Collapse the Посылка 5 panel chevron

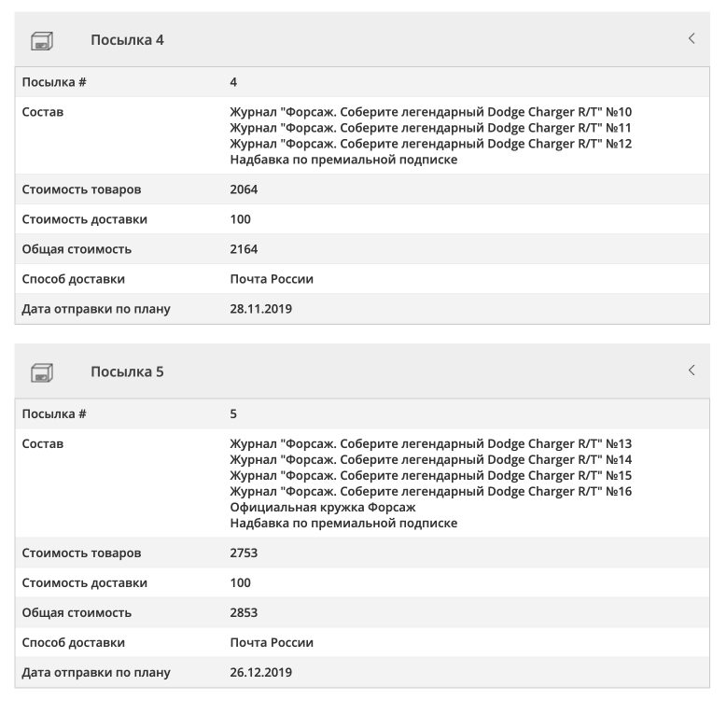coord(692,371)
